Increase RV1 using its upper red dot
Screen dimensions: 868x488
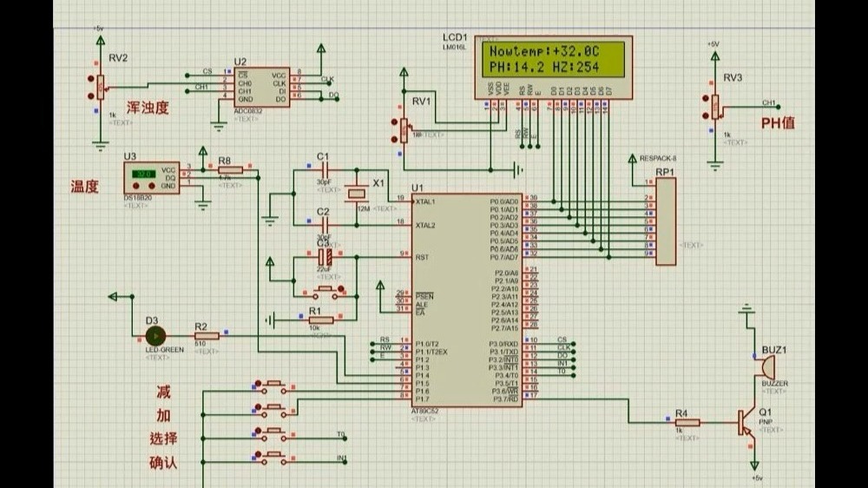tap(394, 122)
